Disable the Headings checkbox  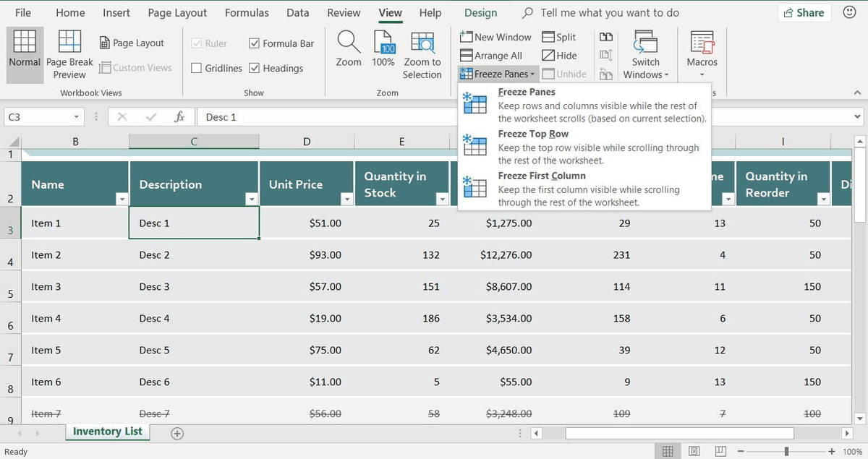tap(254, 68)
